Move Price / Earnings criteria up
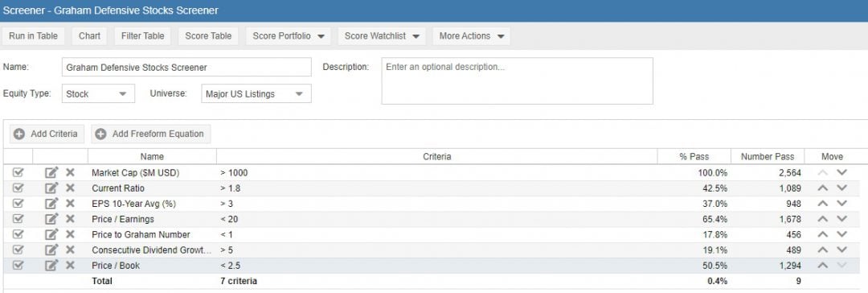Image resolution: width=868 pixels, height=293 pixels. pos(823,219)
